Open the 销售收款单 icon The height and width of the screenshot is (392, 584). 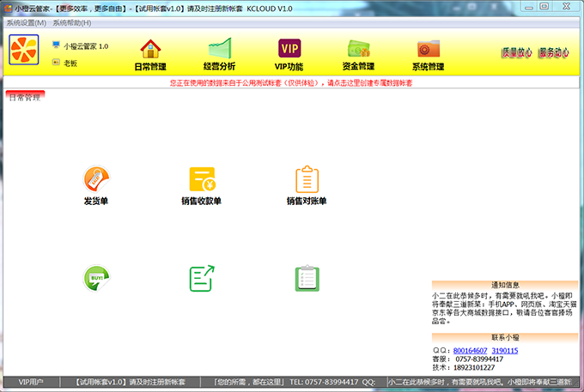(202, 179)
